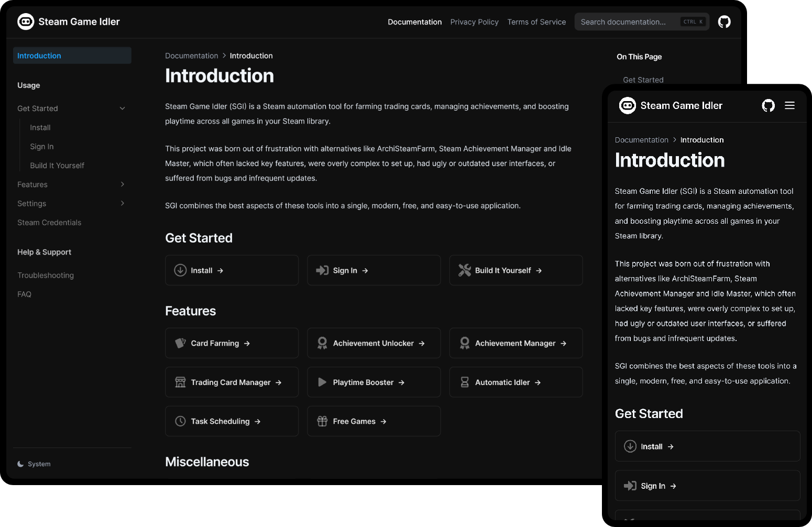Click the Usage heading in sidebar
812x527 pixels.
click(29, 85)
